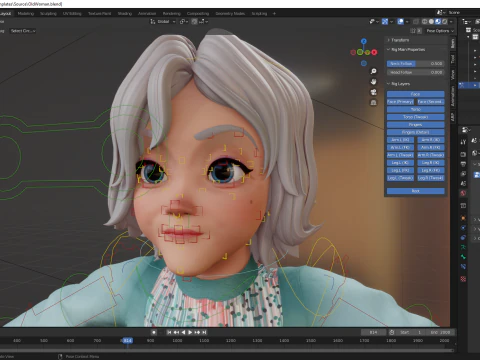Open the Tool tab in Properties editor

463,142
